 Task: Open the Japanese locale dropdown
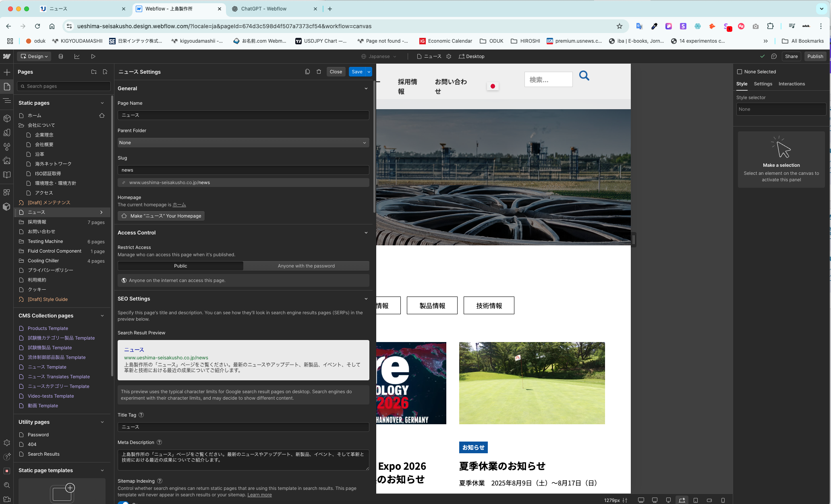379,56
